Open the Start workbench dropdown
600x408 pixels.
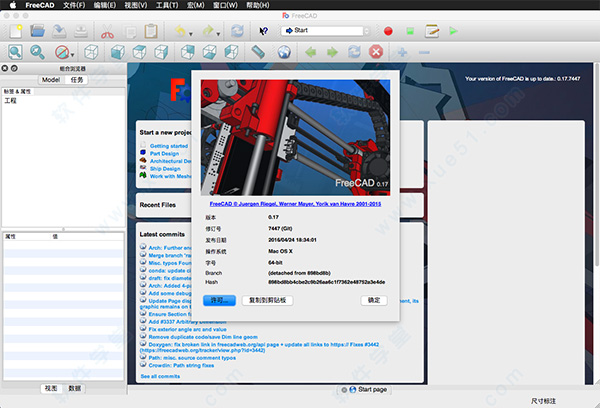(326, 31)
